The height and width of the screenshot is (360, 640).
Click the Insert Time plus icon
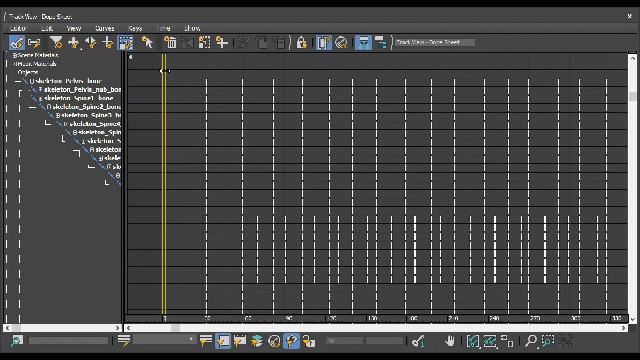[x=222, y=42]
